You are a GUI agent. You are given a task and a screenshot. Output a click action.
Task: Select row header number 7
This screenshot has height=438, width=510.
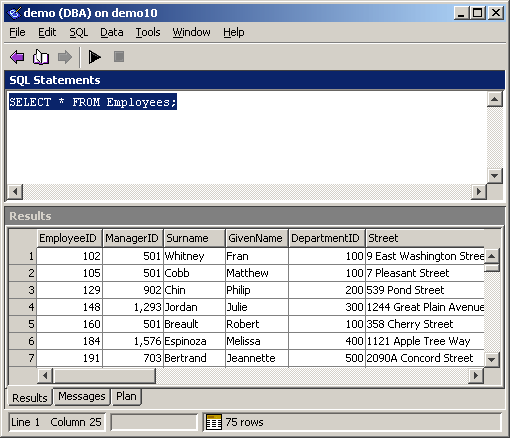point(22,358)
